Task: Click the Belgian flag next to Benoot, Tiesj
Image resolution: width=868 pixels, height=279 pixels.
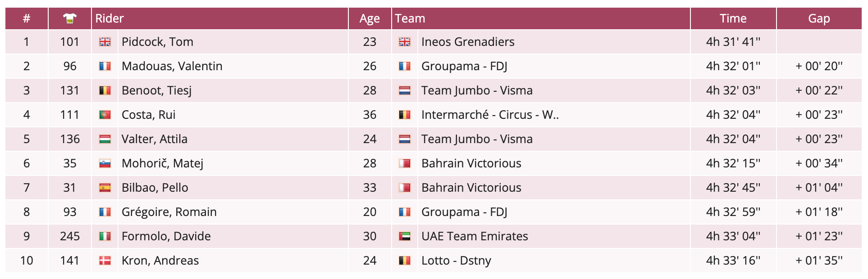Action: pyautogui.click(x=105, y=90)
